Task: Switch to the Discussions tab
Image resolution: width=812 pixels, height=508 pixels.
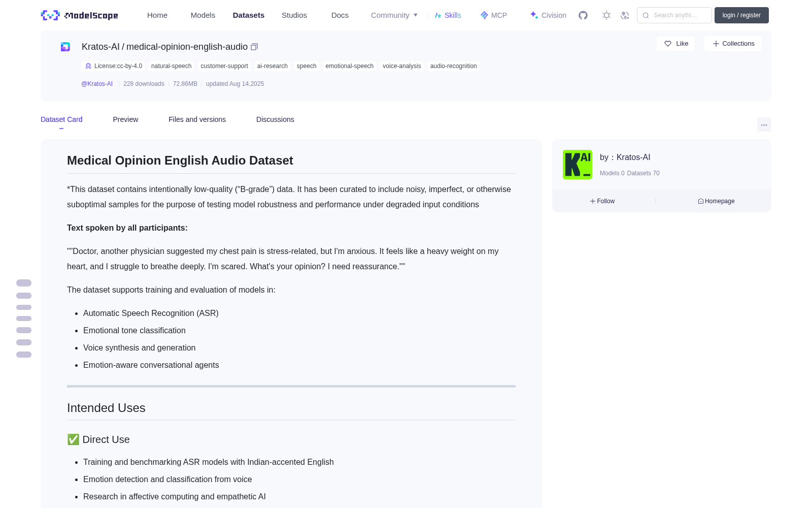Action: pos(275,119)
